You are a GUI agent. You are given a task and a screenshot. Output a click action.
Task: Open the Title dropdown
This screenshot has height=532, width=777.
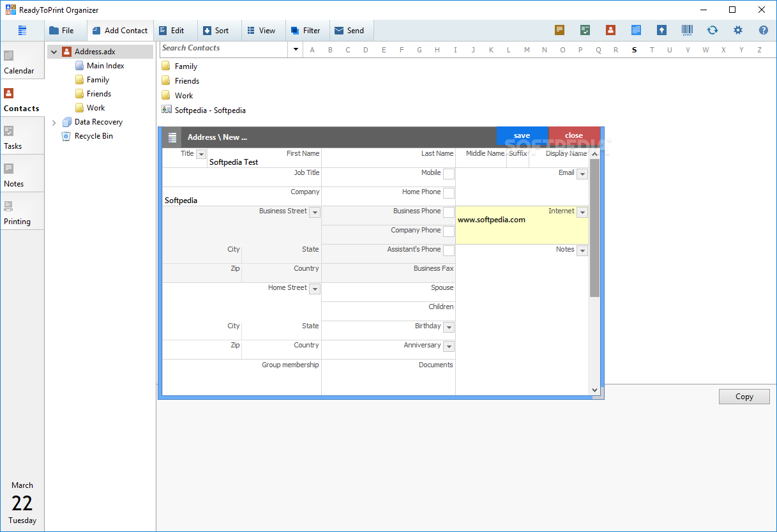201,154
